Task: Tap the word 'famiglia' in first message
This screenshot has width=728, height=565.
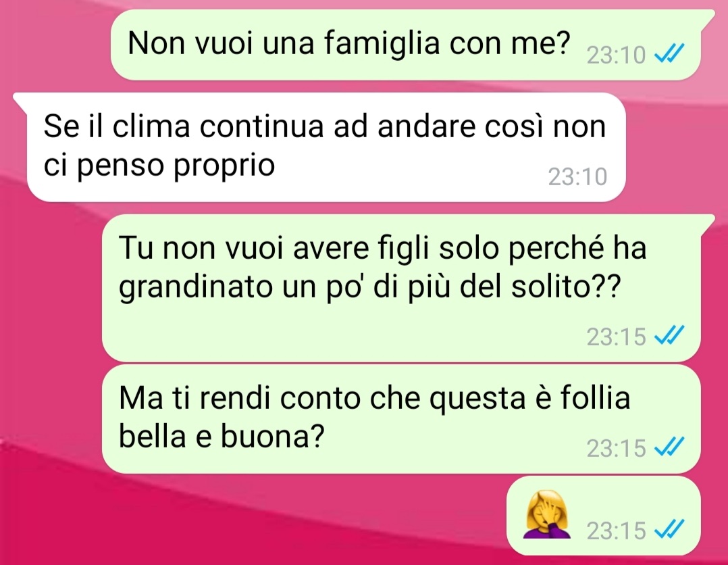Action: [381, 44]
